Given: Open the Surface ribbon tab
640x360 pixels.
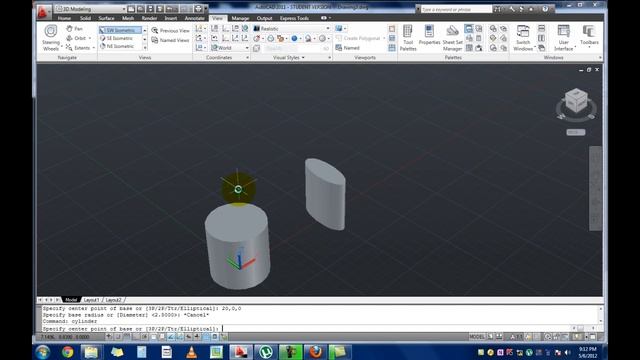Looking at the screenshot, I should [106, 18].
